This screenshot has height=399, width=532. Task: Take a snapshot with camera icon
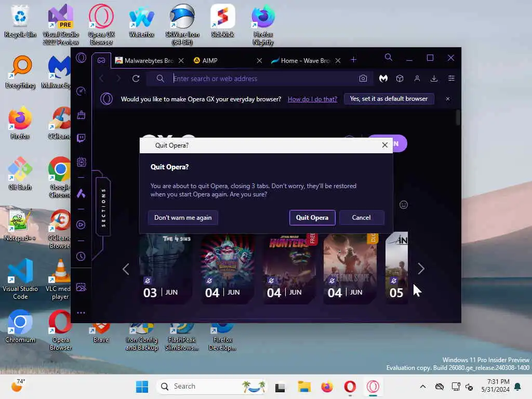363,78
